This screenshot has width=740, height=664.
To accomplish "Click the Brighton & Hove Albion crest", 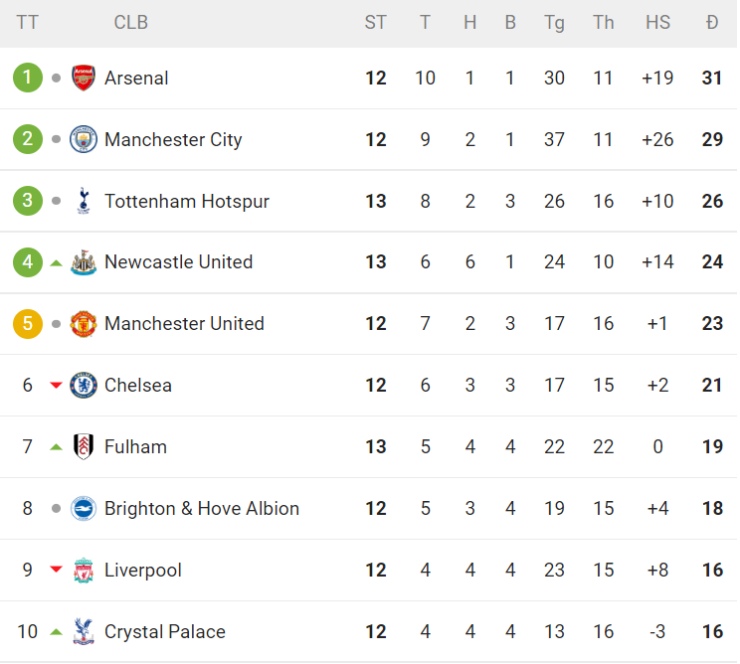I will tap(83, 509).
